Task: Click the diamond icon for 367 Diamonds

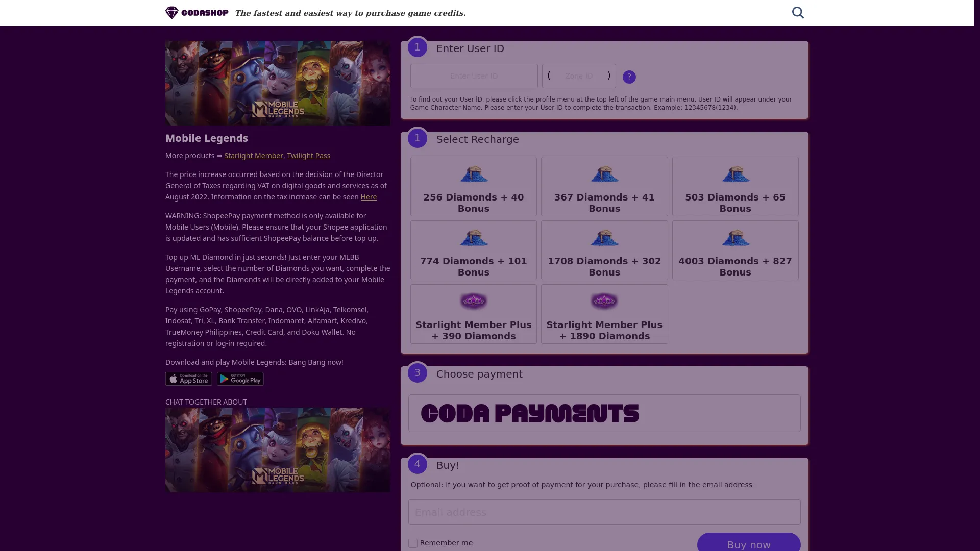Action: pos(604,174)
